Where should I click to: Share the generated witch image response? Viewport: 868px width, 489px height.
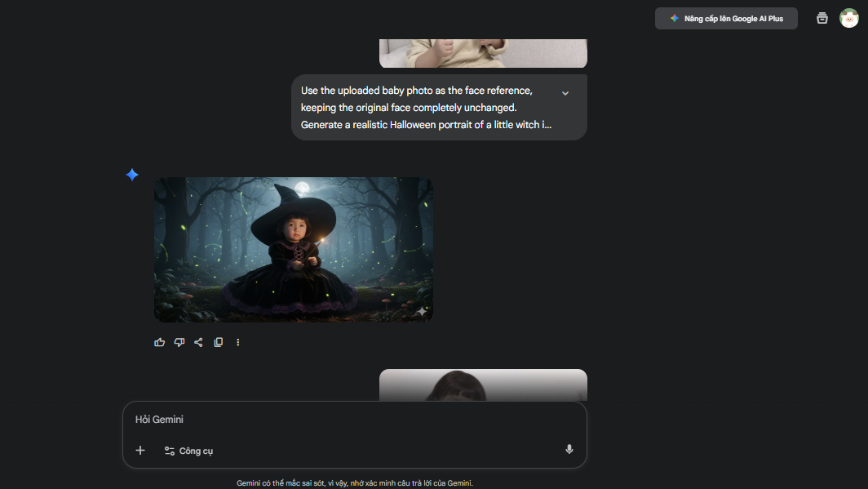click(198, 342)
